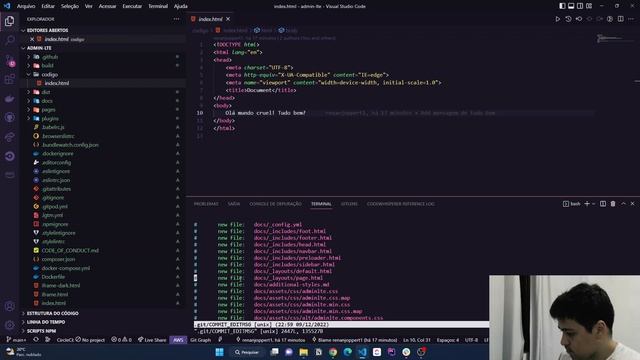Open the Editar menu
The image size is (640, 360).
pos(48,6)
